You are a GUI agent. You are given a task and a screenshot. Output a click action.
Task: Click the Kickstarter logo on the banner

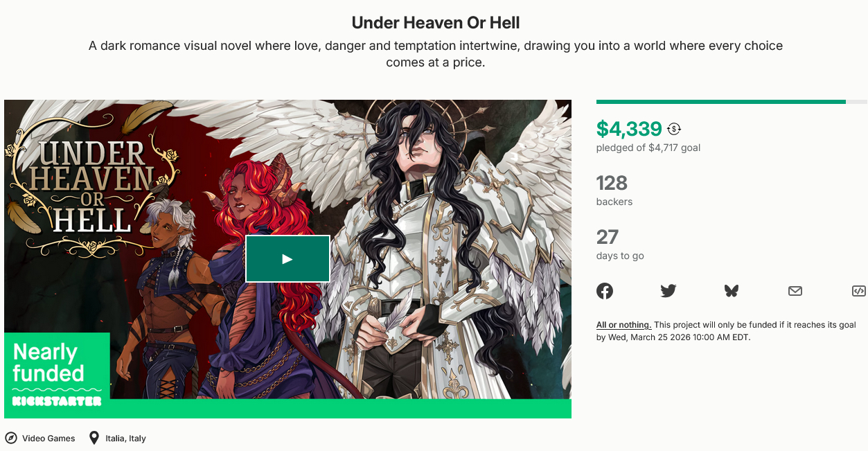pos(57,400)
